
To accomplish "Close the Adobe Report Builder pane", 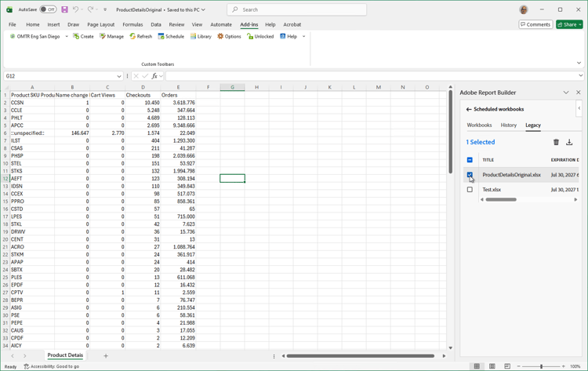I will [579, 93].
